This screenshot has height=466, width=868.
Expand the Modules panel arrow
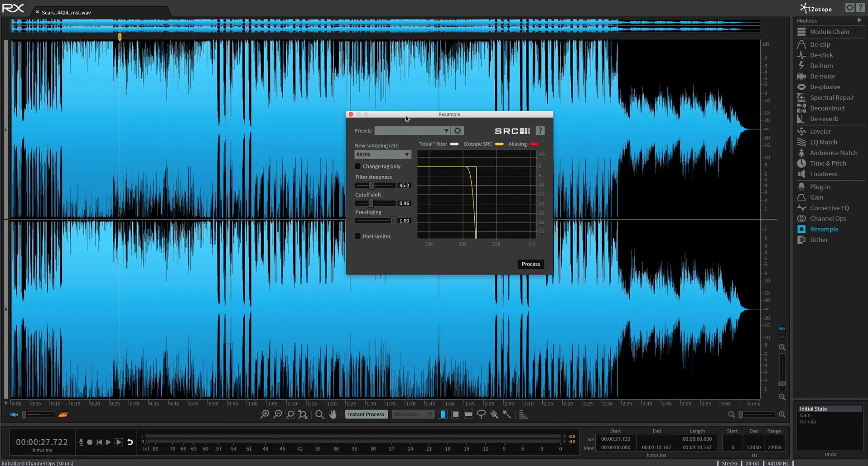pos(859,20)
